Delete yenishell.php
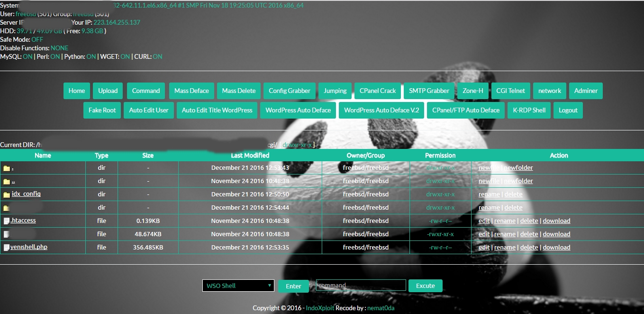The image size is (644, 314). click(x=529, y=247)
